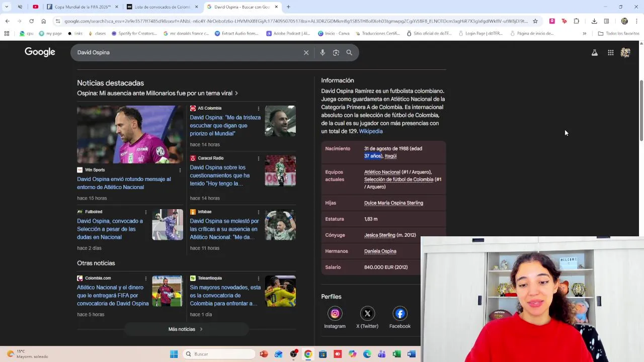Launch PowerPoint from the taskbar
This screenshot has width=644, height=362.
(x=264, y=354)
